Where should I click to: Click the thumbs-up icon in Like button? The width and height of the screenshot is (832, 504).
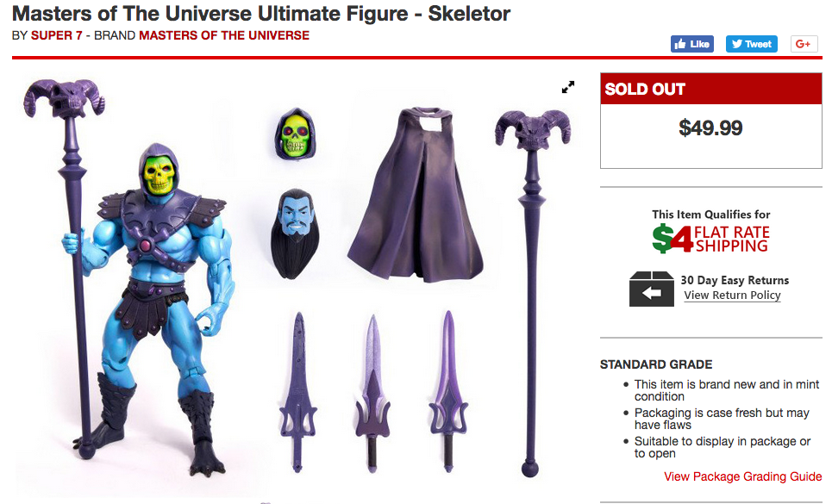[680, 44]
